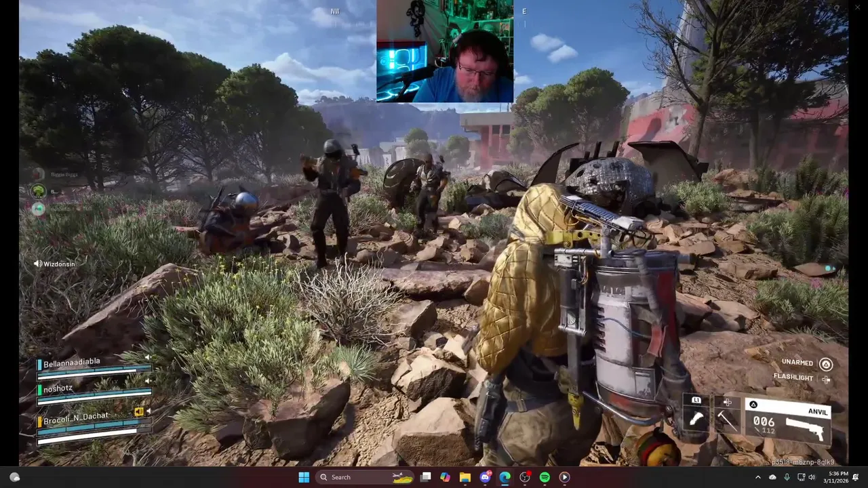
Task: Click the 112 reserve ammo count
Action: point(767,431)
